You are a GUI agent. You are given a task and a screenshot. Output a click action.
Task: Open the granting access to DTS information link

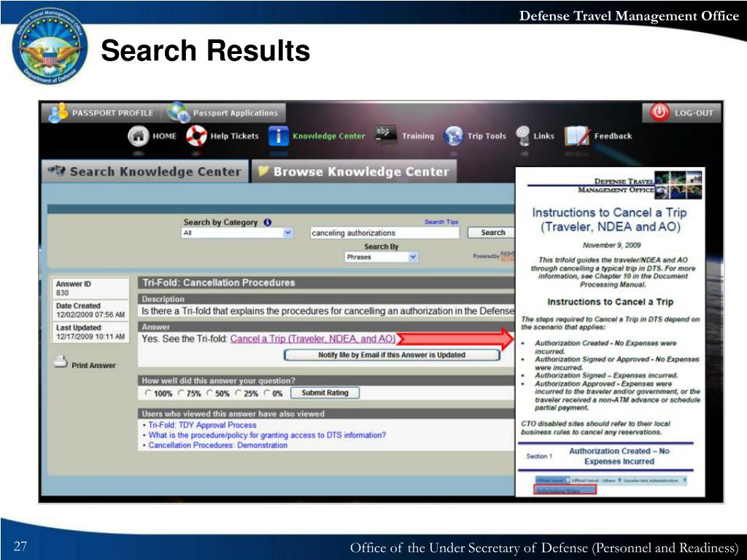point(267,435)
